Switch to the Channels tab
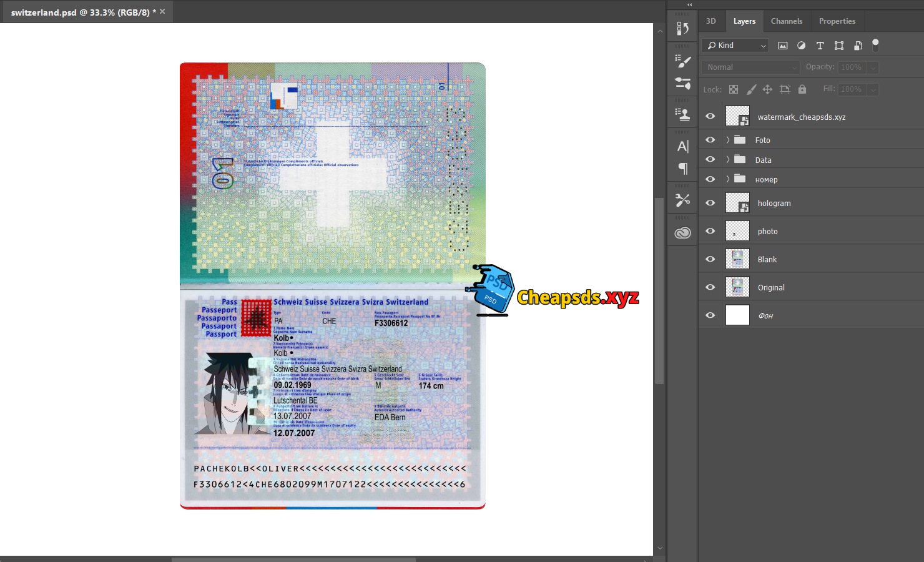This screenshot has width=924, height=562. (x=786, y=21)
